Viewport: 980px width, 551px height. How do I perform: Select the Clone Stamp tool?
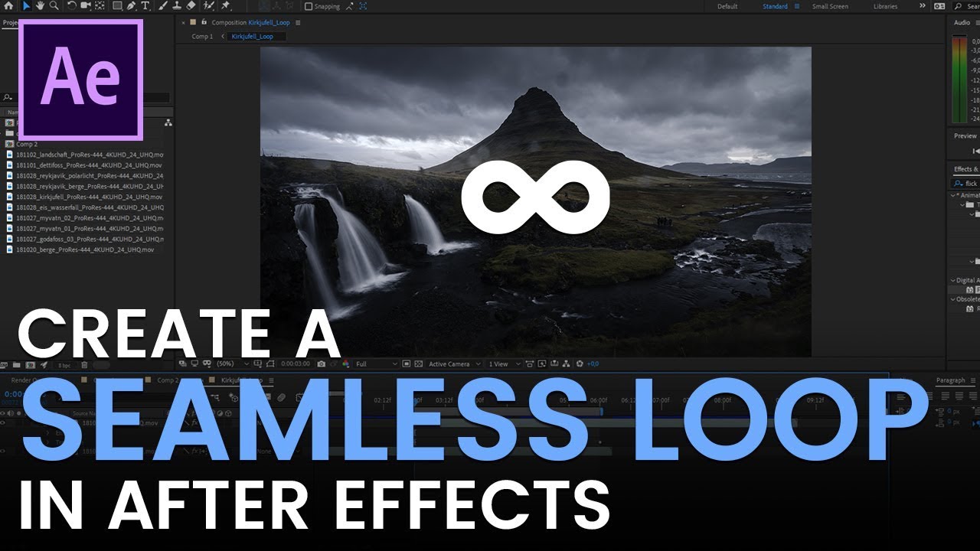(177, 6)
